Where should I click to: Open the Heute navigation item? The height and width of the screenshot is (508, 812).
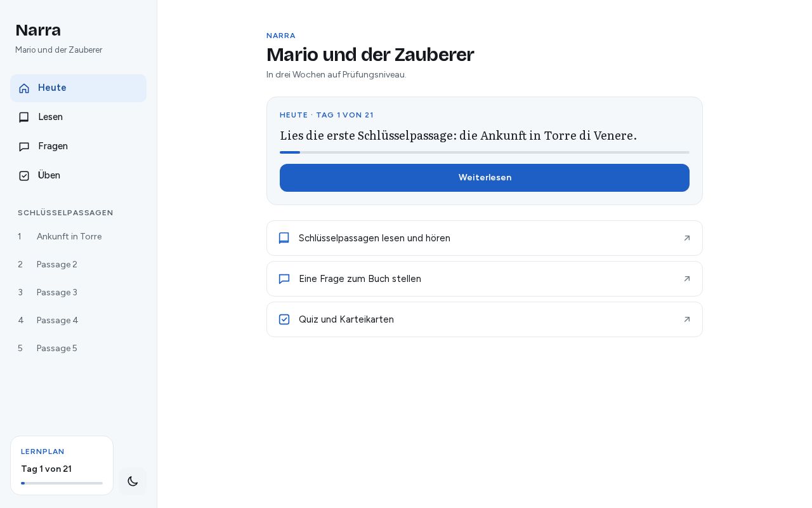[78, 88]
